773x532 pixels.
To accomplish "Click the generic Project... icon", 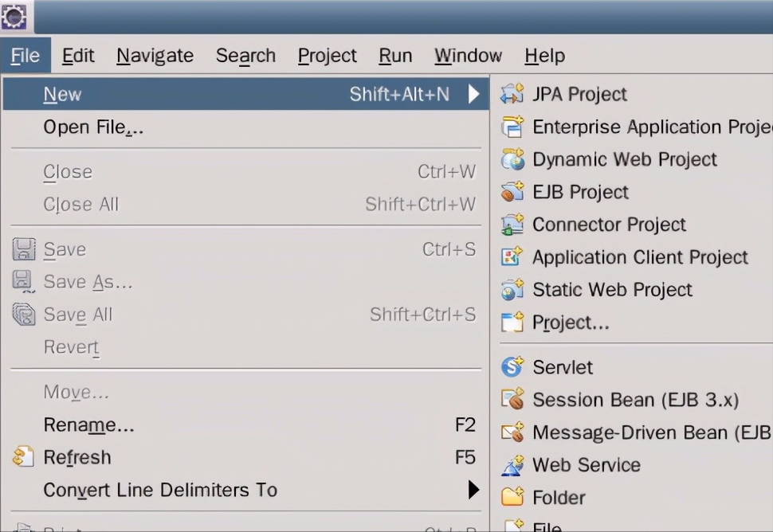I will click(512, 323).
